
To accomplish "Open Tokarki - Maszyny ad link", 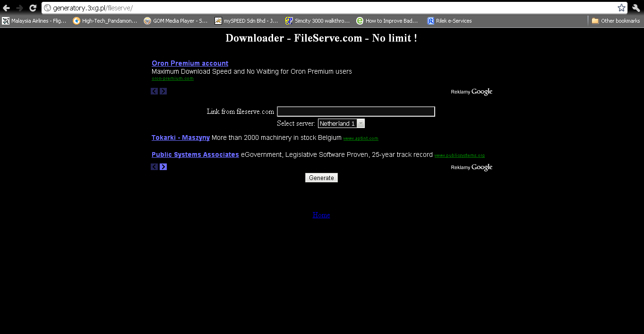I will click(180, 137).
